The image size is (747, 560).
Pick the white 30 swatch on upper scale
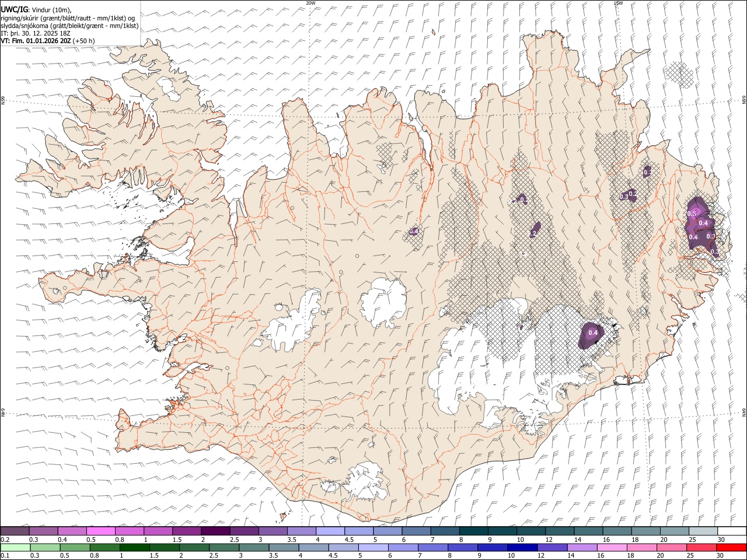(x=731, y=531)
